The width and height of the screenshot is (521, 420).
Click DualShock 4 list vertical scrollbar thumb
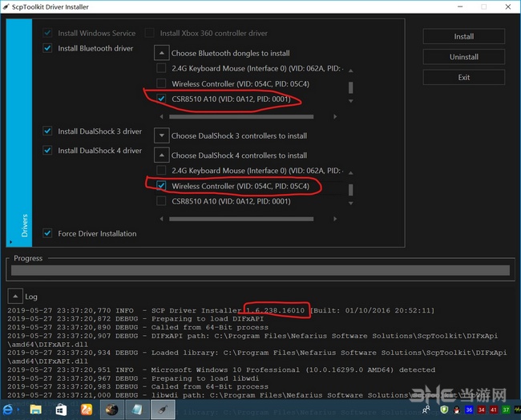[350, 190]
